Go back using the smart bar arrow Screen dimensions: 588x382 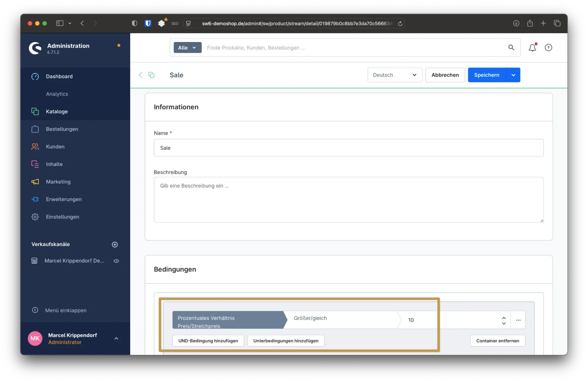coord(141,75)
